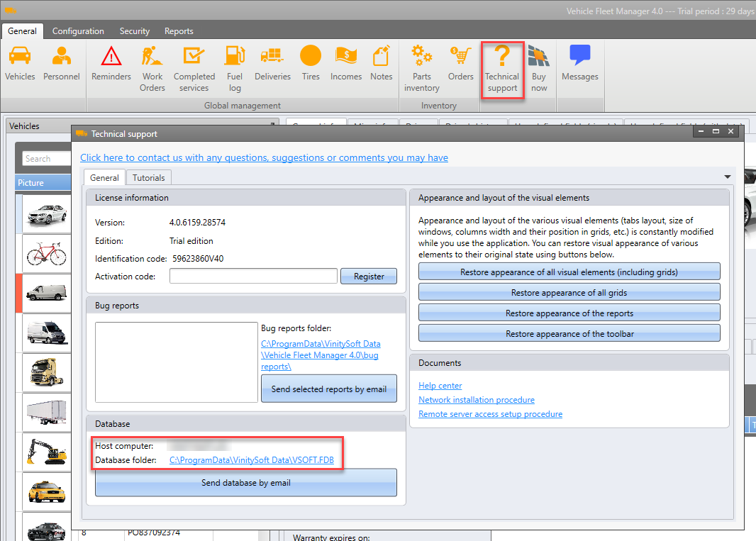Switch to the Configuration ribbon tab
The image size is (756, 541).
(x=78, y=31)
